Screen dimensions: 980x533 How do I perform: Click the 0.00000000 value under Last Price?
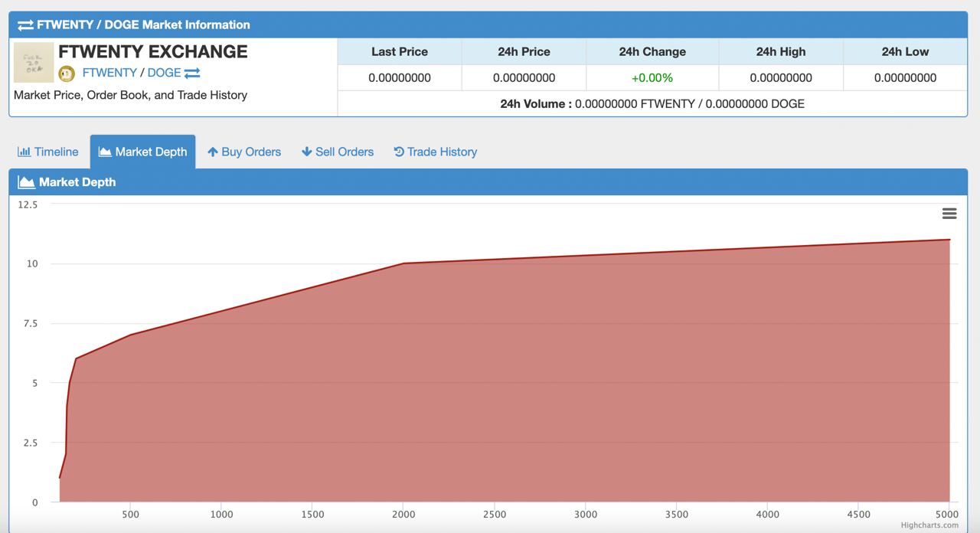[x=400, y=77]
